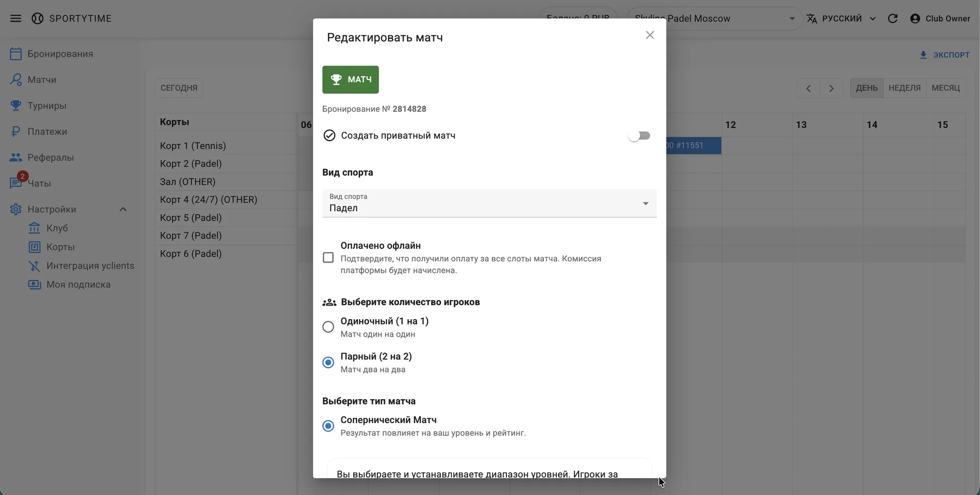This screenshot has width=980, height=495.
Task: Close the Редактировать матч dialog
Action: 650,35
